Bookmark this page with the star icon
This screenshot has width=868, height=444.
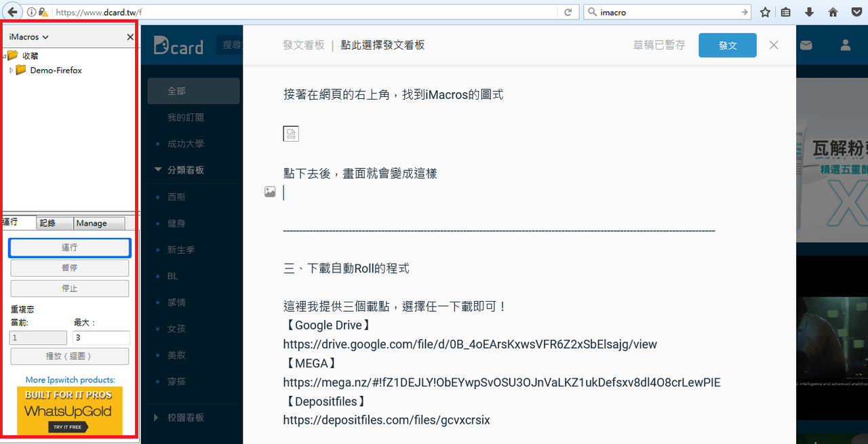pos(766,12)
